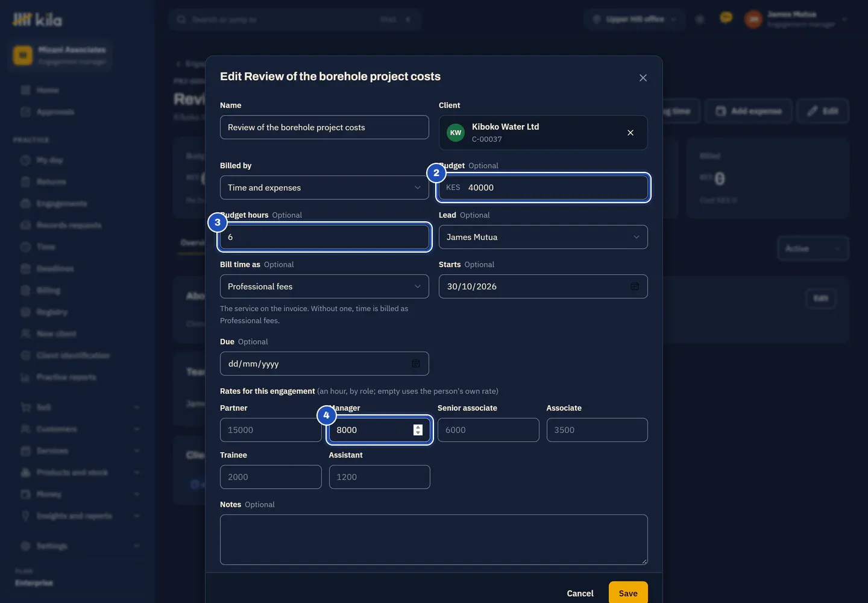
Task: Click the KW client avatar
Action: (x=456, y=133)
